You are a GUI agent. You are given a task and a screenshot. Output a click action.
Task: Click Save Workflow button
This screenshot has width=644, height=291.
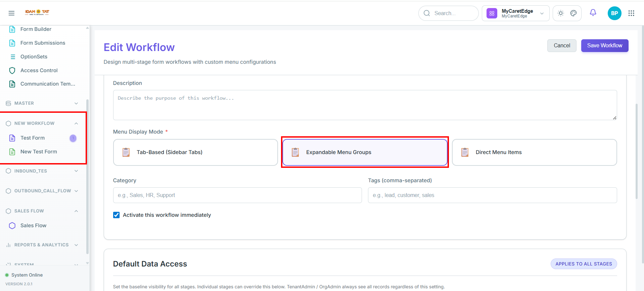coord(605,46)
